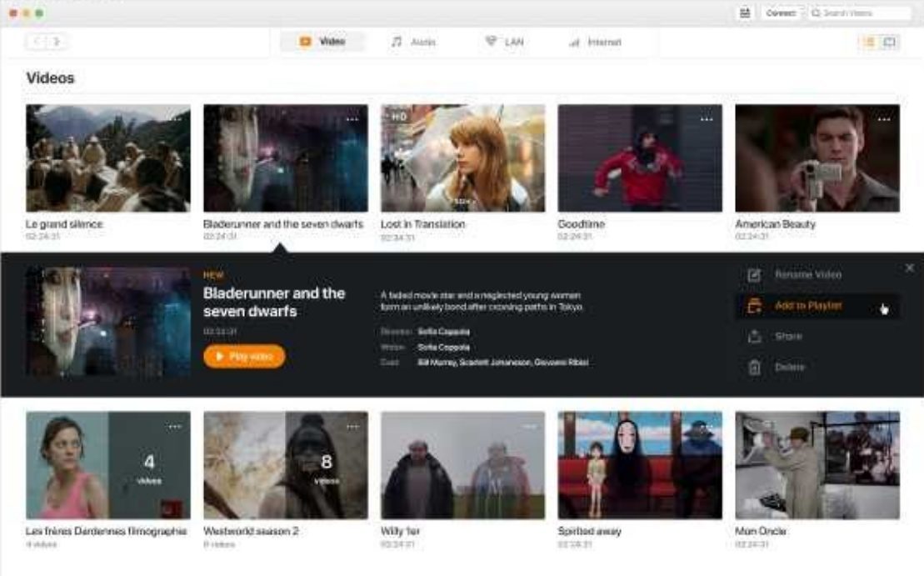Image resolution: width=924 pixels, height=576 pixels.
Task: Click the calendar icon beside Connect
Action: point(745,13)
